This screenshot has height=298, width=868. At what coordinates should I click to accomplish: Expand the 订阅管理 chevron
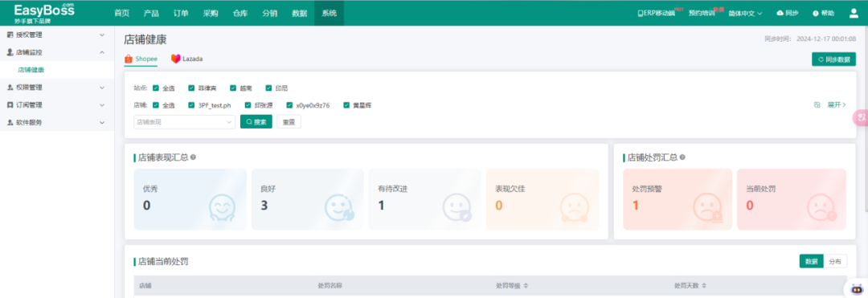pyautogui.click(x=102, y=105)
